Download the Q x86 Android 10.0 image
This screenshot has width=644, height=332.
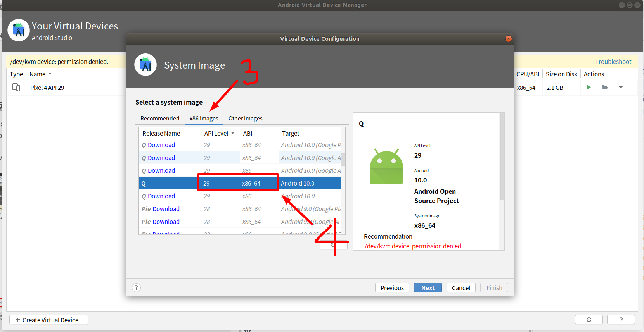tap(161, 196)
